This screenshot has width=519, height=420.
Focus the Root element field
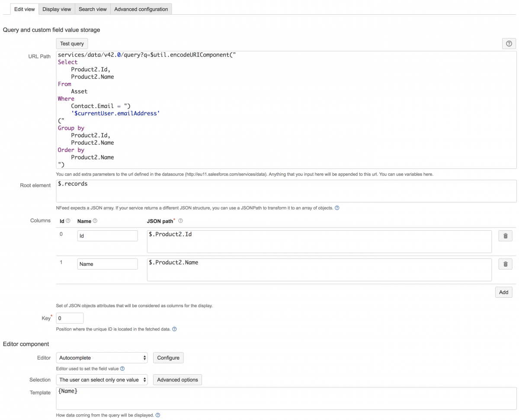286,191
